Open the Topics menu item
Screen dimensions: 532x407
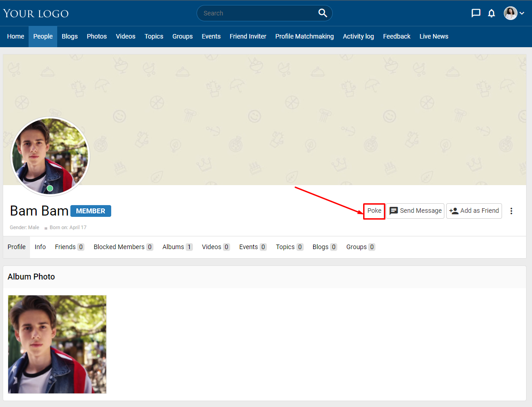tap(154, 36)
